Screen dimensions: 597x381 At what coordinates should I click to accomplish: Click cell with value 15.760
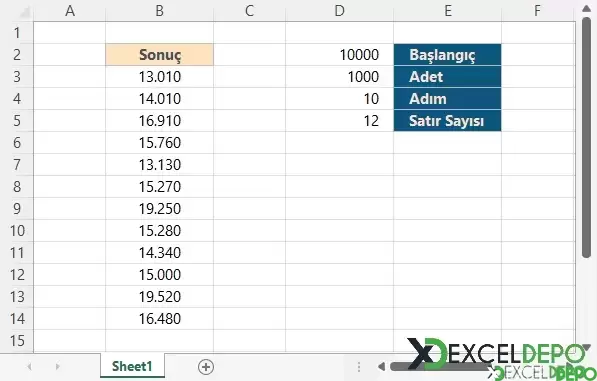point(160,143)
